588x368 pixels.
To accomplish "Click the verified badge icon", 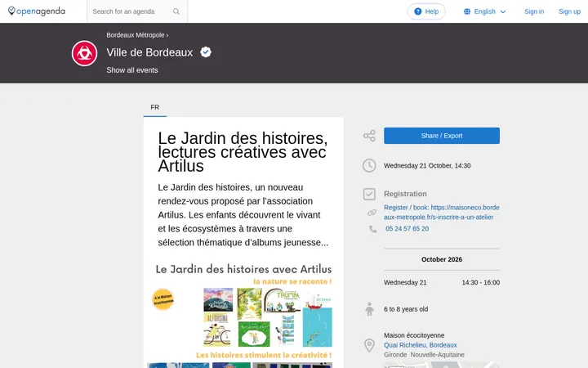I will point(206,52).
